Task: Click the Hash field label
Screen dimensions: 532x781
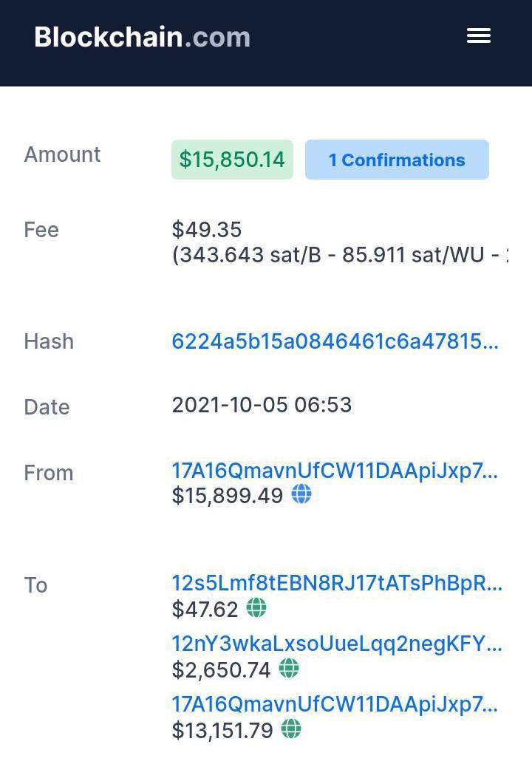Action: tap(49, 341)
